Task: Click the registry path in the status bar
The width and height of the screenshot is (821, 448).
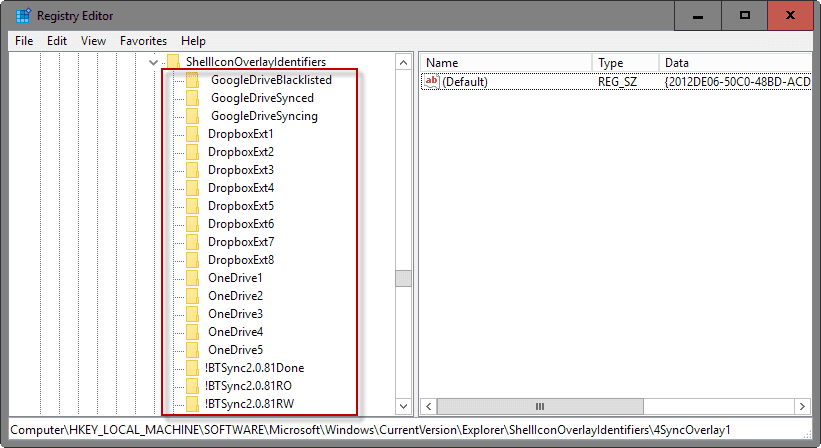Action: pos(370,430)
